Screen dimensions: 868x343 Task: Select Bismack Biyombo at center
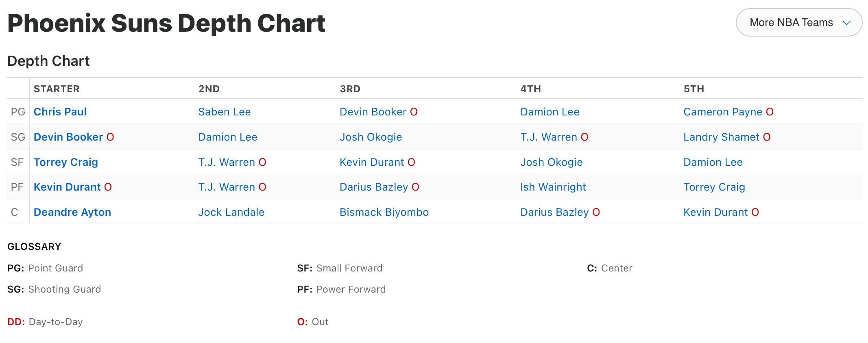pos(384,212)
